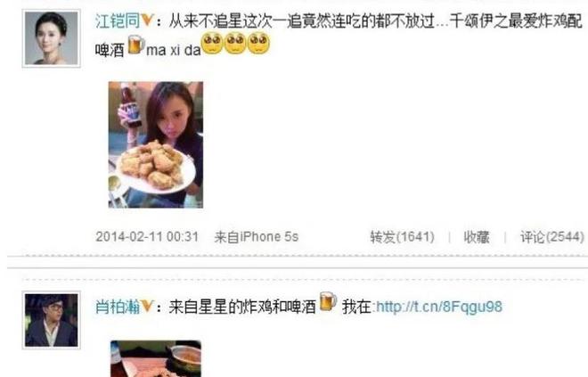Click the beer mug emoji in 肖柏瀚's post
The image size is (588, 377).
[x=328, y=301]
